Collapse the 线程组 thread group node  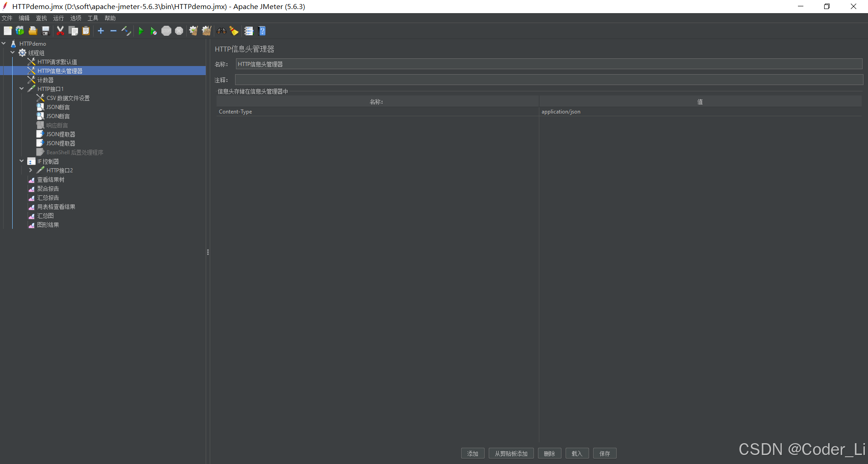13,52
